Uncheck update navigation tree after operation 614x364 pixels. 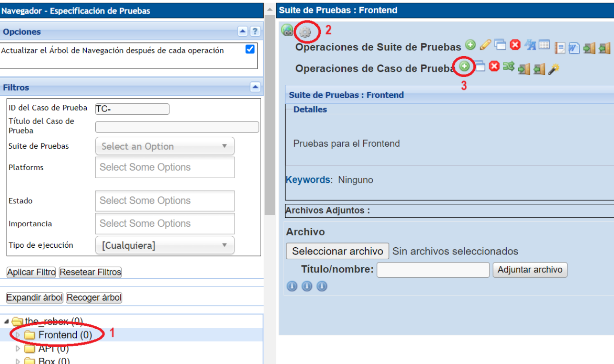(x=250, y=50)
